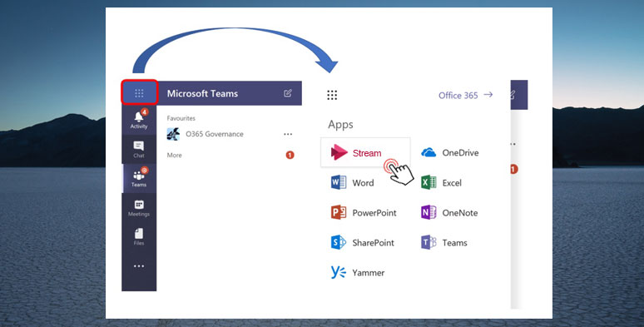Compose a new chat with the pencil icon
Image resolution: width=644 pixels, height=327 pixels.
(x=288, y=93)
